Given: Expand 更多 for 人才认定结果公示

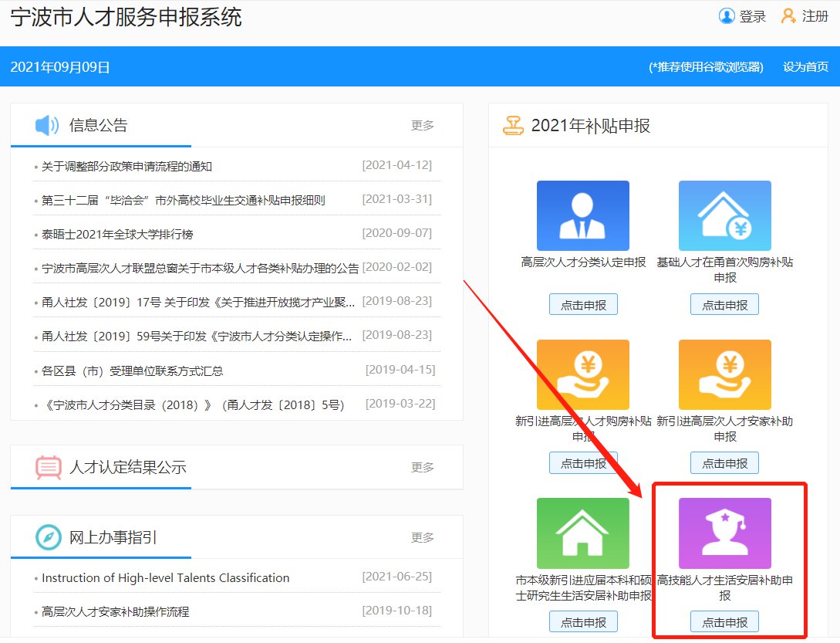Looking at the screenshot, I should click(423, 467).
